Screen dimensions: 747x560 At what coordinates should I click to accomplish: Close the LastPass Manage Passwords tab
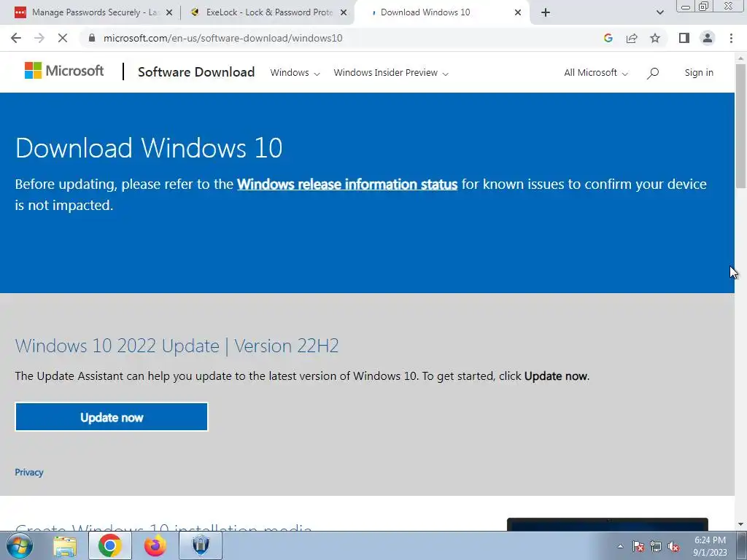click(169, 12)
